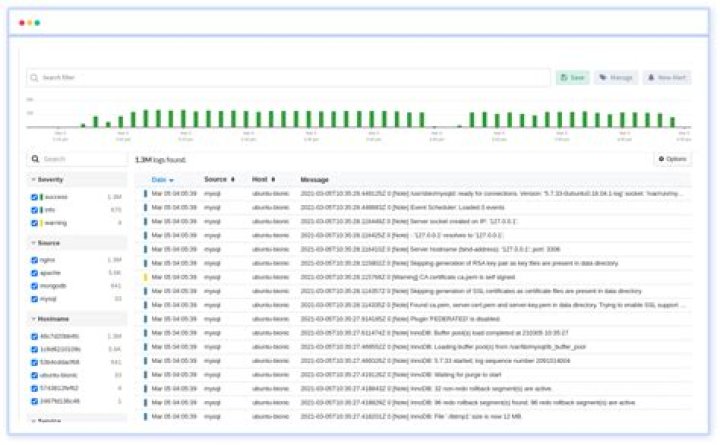Click the tag icon on Manage
Viewport: 720px width, 445px height.
[x=602, y=77]
